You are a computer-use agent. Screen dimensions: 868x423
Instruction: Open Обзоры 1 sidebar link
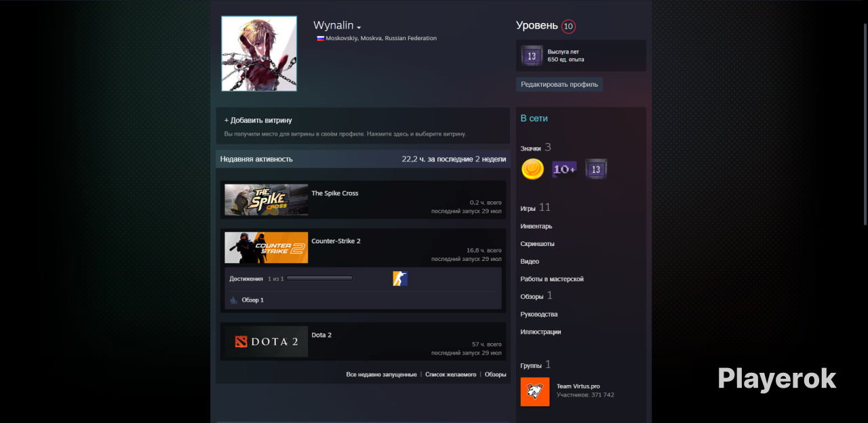pyautogui.click(x=536, y=296)
